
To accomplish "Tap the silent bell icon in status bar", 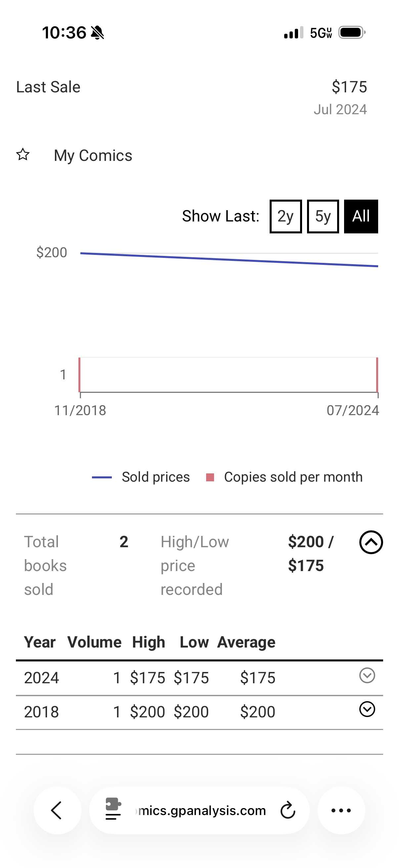I will 98,33.
